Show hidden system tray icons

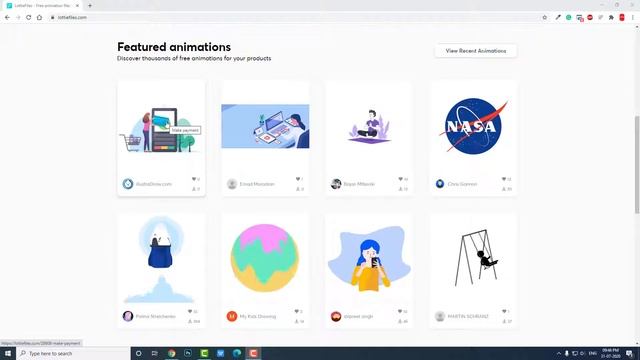[x=558, y=353]
